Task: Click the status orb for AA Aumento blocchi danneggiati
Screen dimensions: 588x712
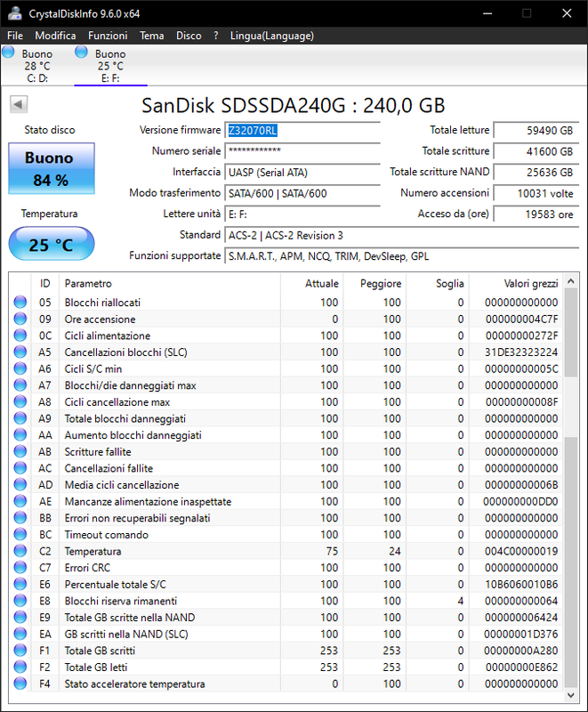Action: (20, 434)
